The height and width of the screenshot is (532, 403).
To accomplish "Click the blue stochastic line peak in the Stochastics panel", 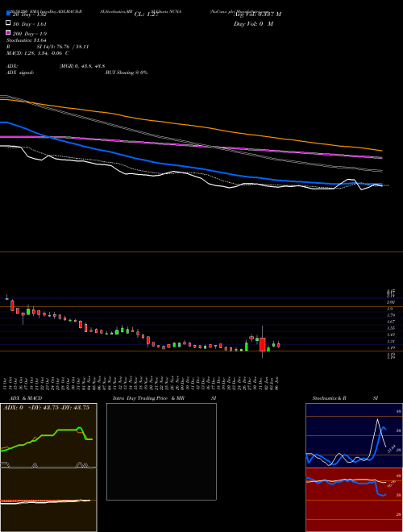I will point(384,428).
